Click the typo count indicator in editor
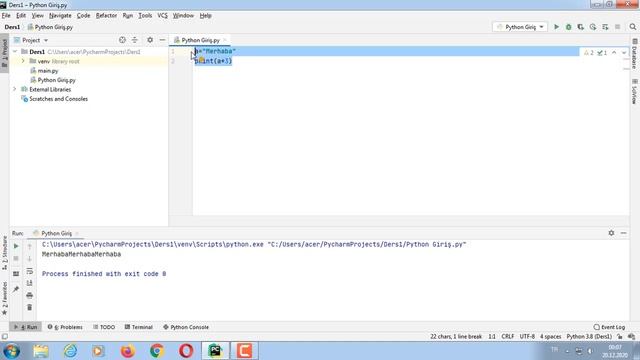This screenshot has width=640, height=360. click(x=602, y=53)
